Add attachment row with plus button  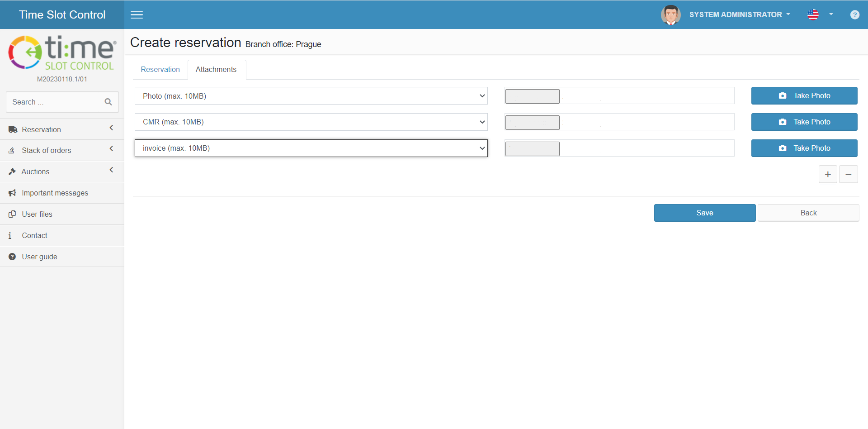pos(828,174)
